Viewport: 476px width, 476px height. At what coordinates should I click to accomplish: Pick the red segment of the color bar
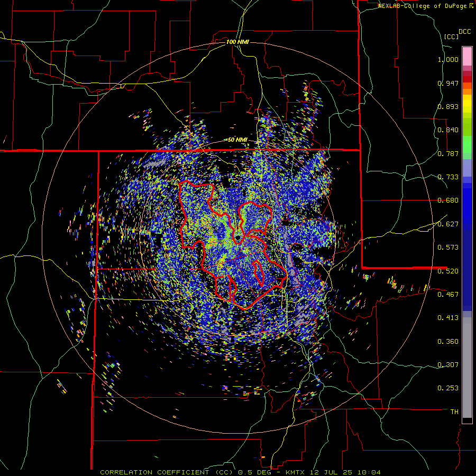[467, 79]
